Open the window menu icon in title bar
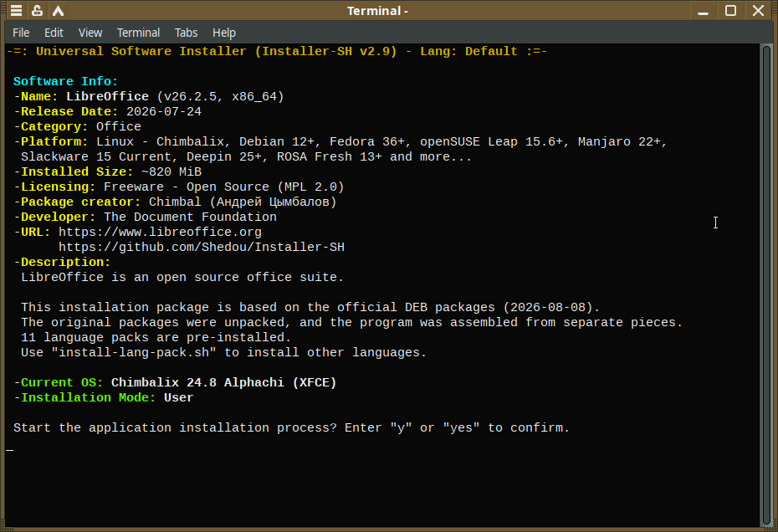 [17, 10]
